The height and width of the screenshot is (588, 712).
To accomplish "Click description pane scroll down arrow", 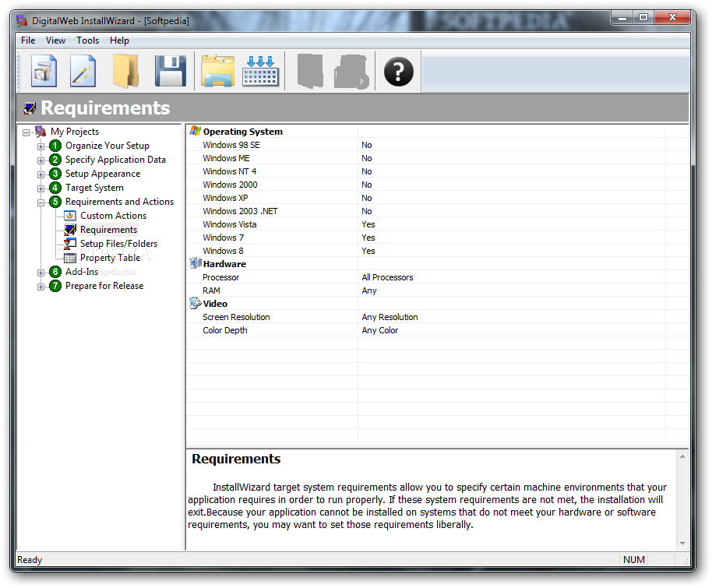I will pyautogui.click(x=682, y=544).
